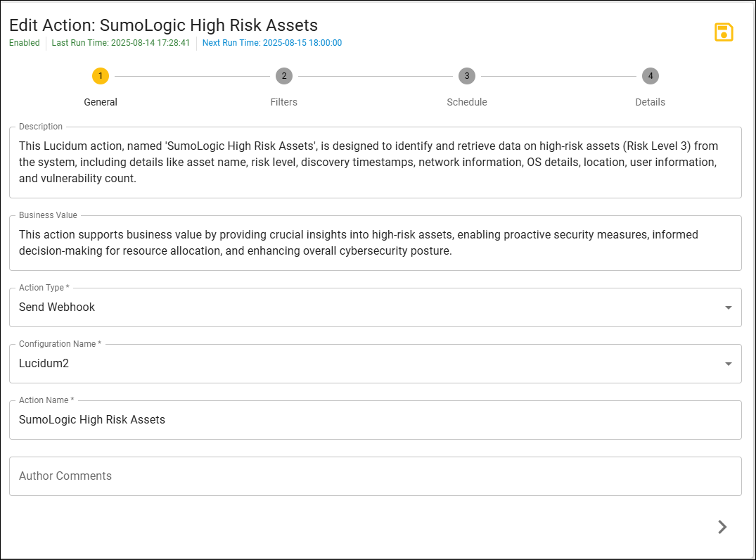Click the Action Type field label
Screen dimensions: 756x560
pyautogui.click(x=44, y=288)
